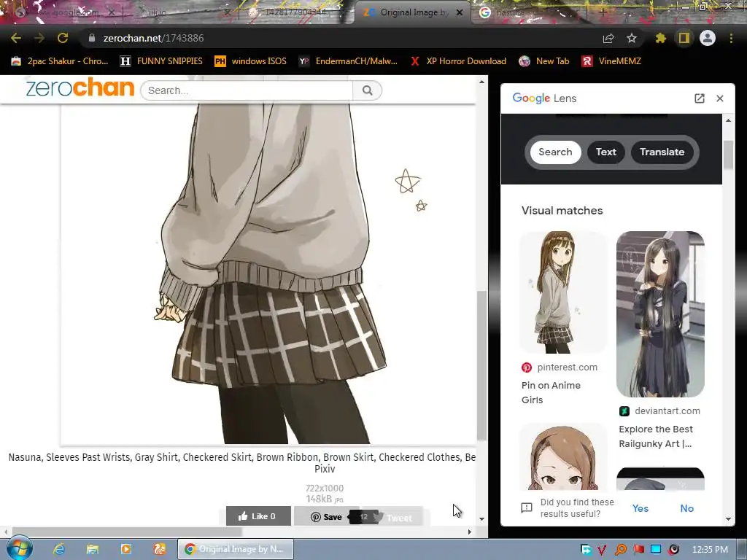Answer Yes to results useful question
This screenshot has width=747, height=560.
[640, 508]
